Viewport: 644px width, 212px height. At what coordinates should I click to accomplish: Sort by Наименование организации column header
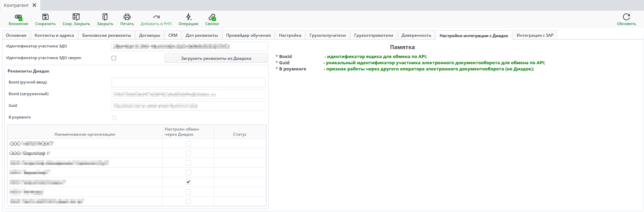[85, 134]
